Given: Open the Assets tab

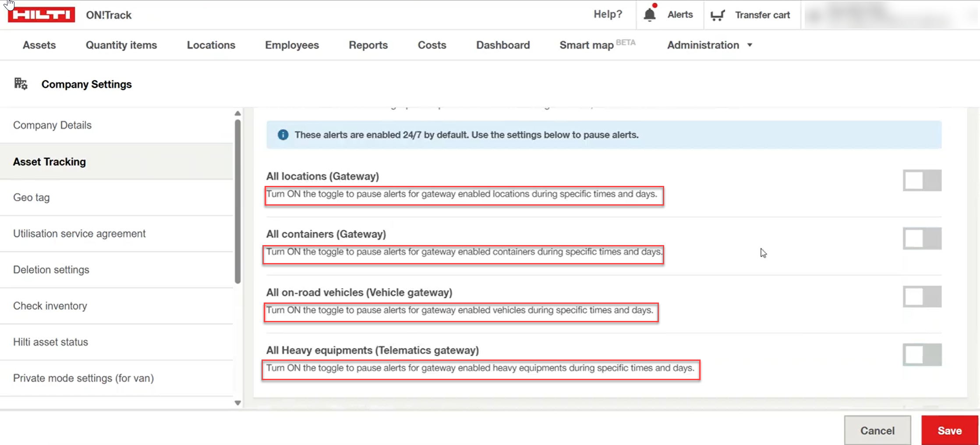Looking at the screenshot, I should pos(39,45).
